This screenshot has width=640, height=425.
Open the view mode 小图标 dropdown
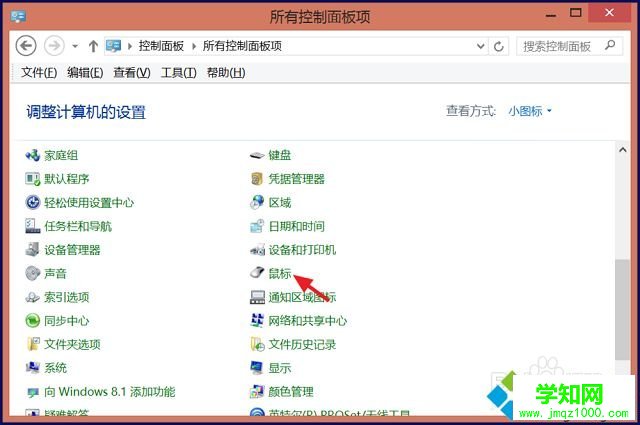pos(530,111)
